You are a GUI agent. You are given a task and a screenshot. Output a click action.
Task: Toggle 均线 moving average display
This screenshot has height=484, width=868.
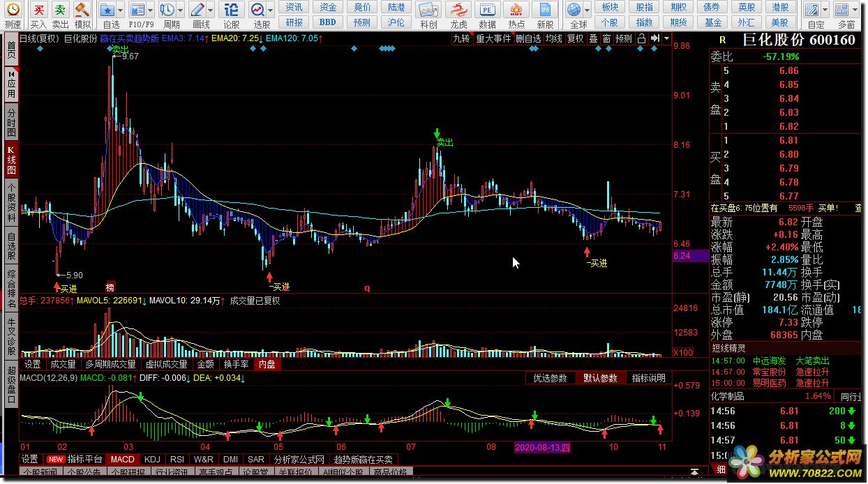(554, 38)
